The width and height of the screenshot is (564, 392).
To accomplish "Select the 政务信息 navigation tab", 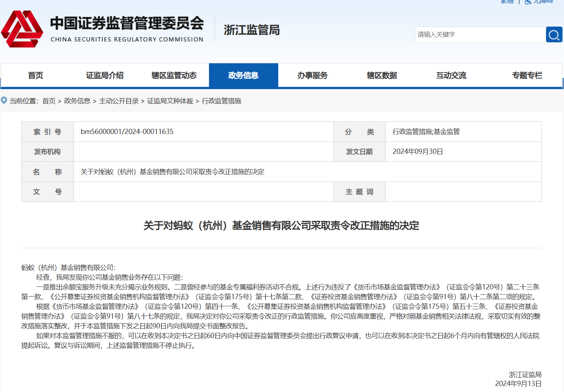I will pyautogui.click(x=243, y=75).
